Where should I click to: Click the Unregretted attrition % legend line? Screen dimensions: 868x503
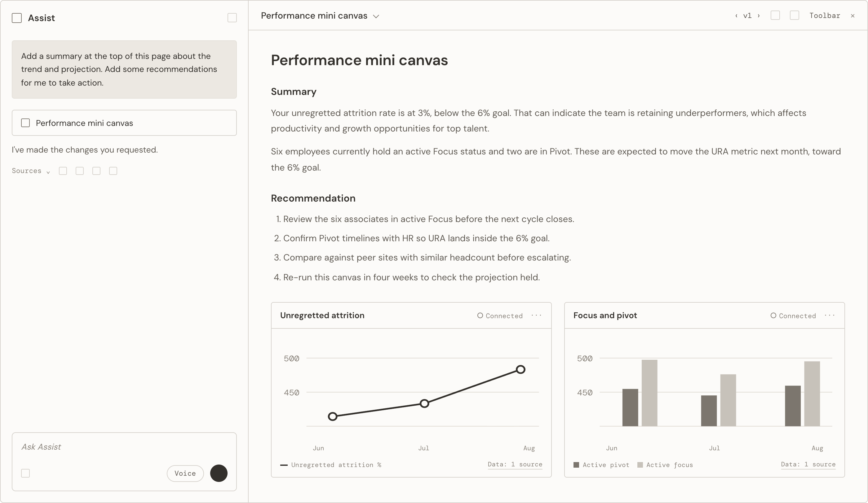[x=284, y=465]
